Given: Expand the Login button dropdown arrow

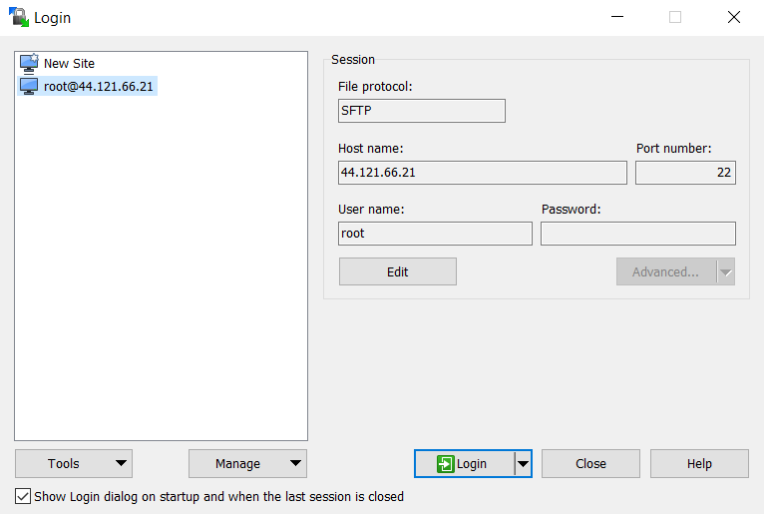Looking at the screenshot, I should 523,464.
